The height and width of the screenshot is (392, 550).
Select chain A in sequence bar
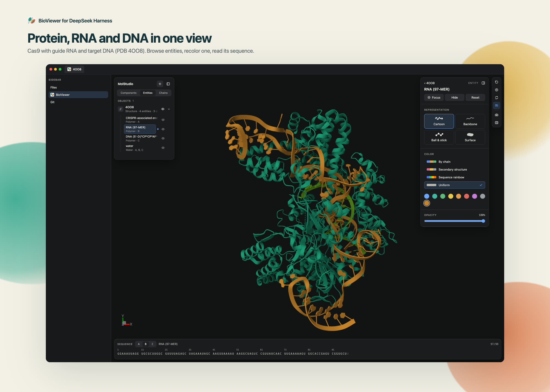139,344
